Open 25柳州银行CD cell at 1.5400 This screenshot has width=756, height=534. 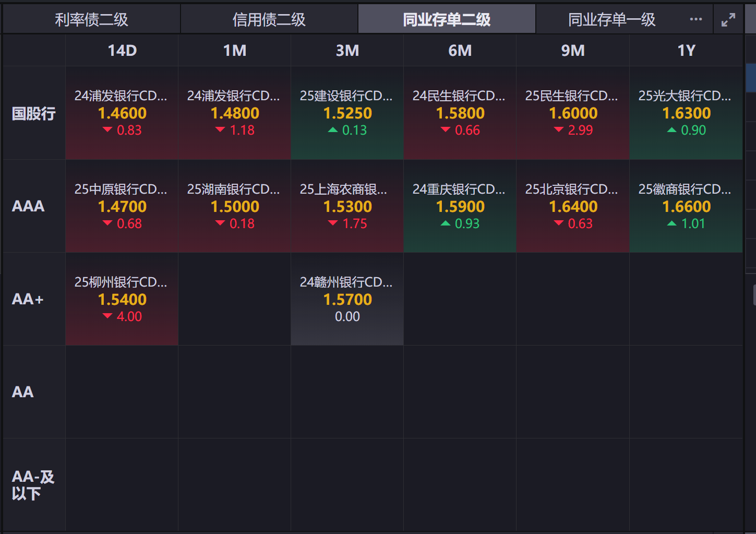122,299
